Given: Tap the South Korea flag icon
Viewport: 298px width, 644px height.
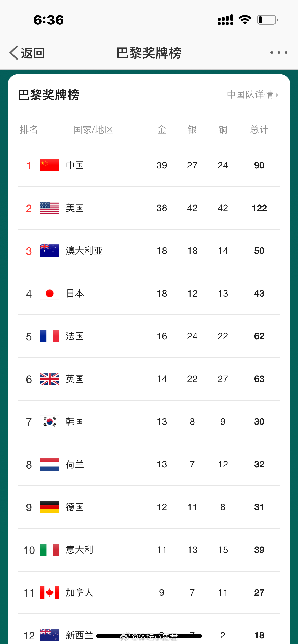Looking at the screenshot, I should pos(50,422).
